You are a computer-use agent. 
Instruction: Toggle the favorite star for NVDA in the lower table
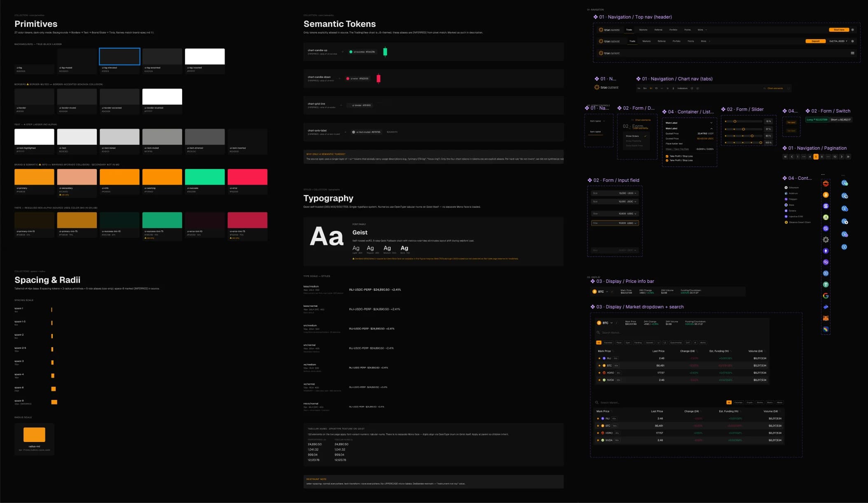point(598,440)
